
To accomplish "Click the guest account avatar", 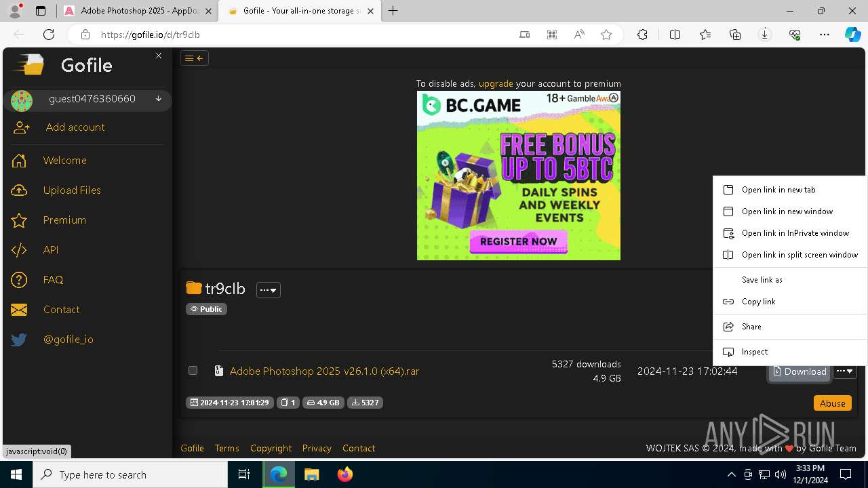I will coord(22,101).
